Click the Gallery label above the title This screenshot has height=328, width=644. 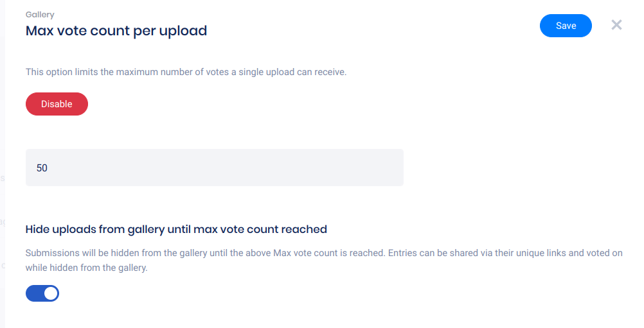pos(40,14)
